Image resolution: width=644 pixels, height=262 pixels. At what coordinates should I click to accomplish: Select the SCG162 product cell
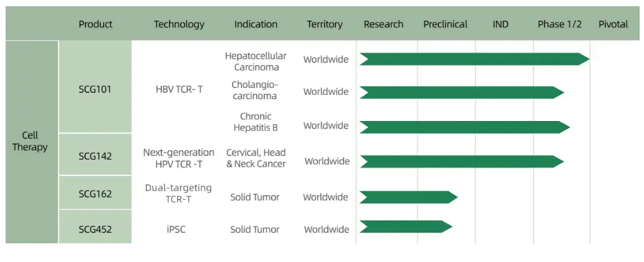point(95,193)
